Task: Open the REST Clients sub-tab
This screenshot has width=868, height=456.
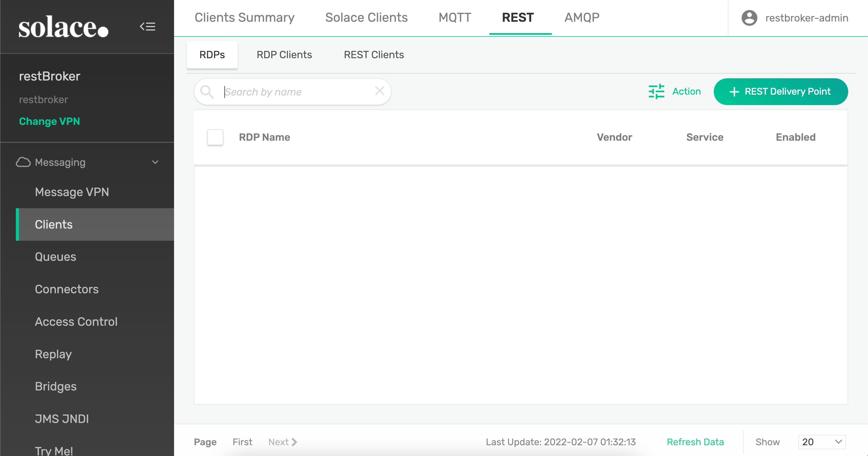Action: (374, 55)
